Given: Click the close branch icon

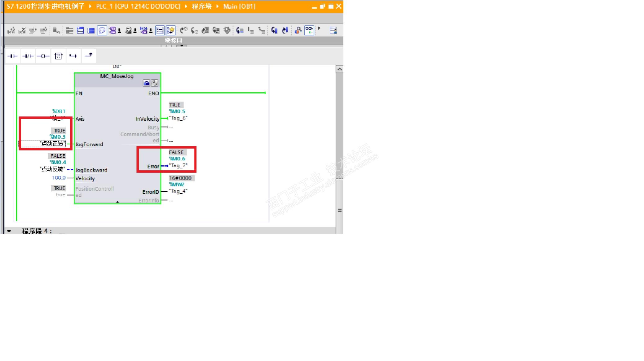Looking at the screenshot, I should (x=89, y=55).
